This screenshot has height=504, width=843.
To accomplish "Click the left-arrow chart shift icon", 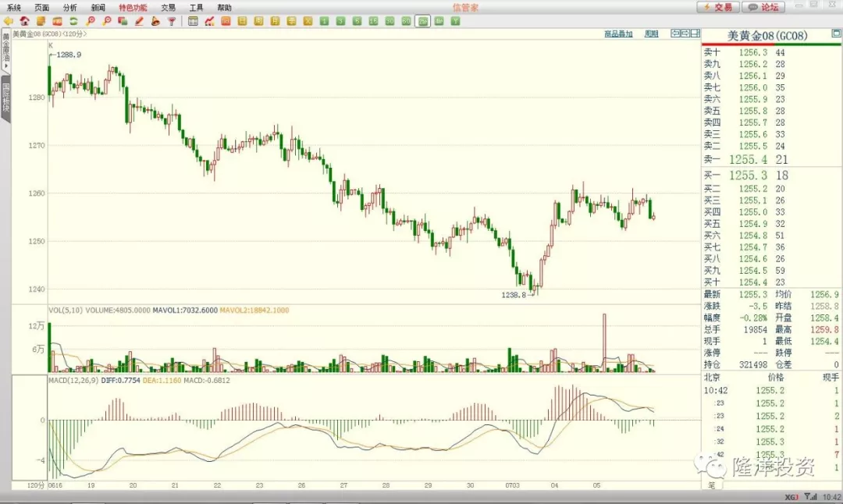I will [675, 34].
